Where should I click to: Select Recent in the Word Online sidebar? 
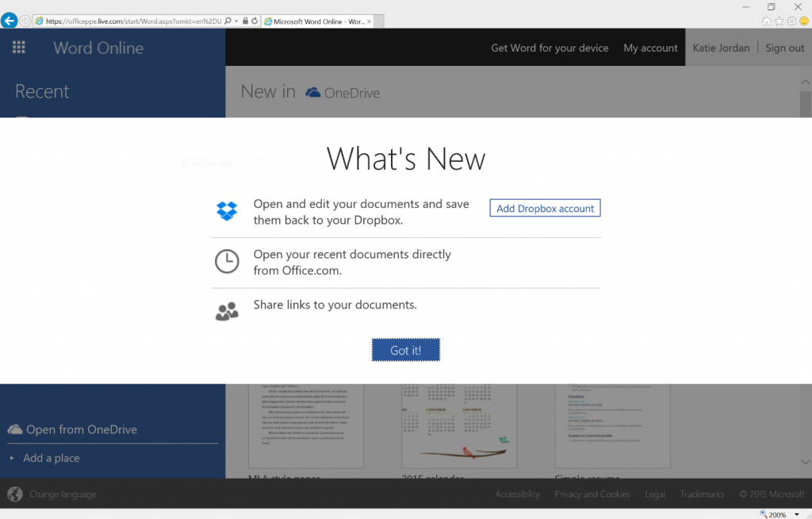coord(44,91)
